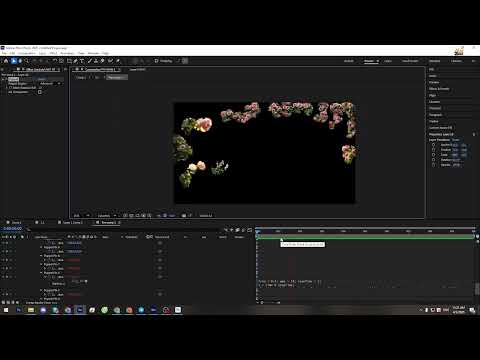Viewport: 480px width, 360px height.
Task: Switch to Layer 1 Comp 1 timeline tab
Action: [72, 222]
